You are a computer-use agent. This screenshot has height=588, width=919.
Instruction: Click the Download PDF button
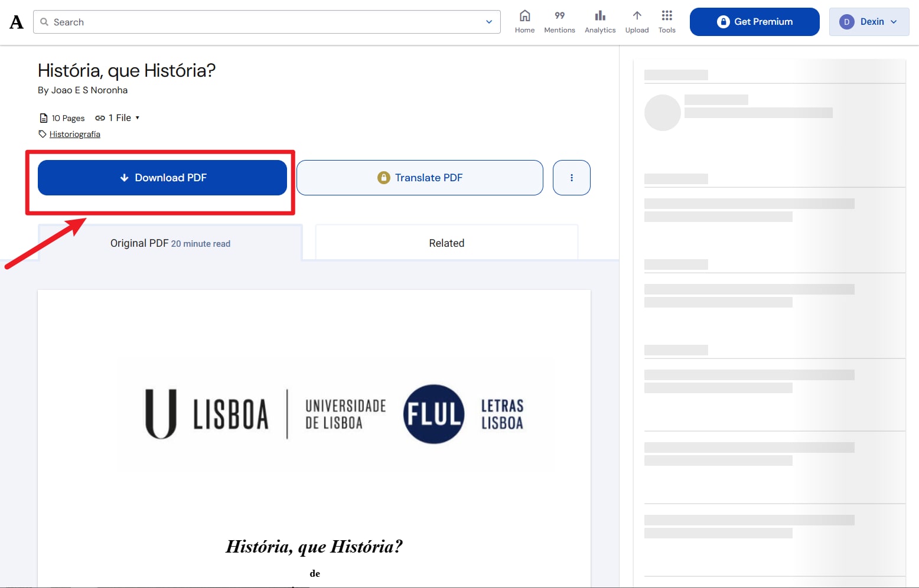click(162, 178)
